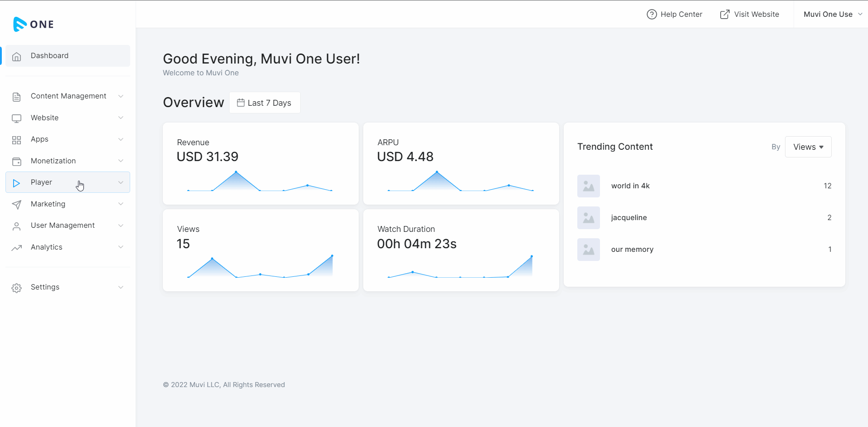This screenshot has width=868, height=427.
Task: Click the Content Management document icon
Action: point(17,97)
